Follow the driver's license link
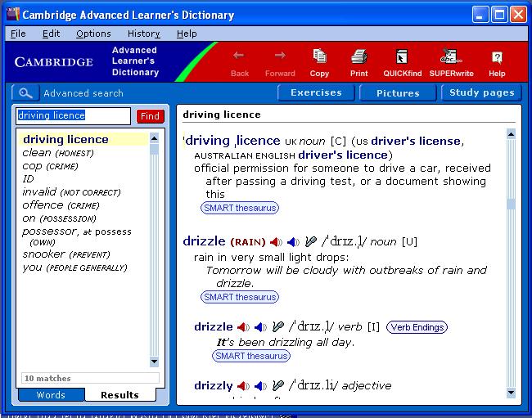Viewport: 532px width, 418px height. pyautogui.click(x=416, y=141)
